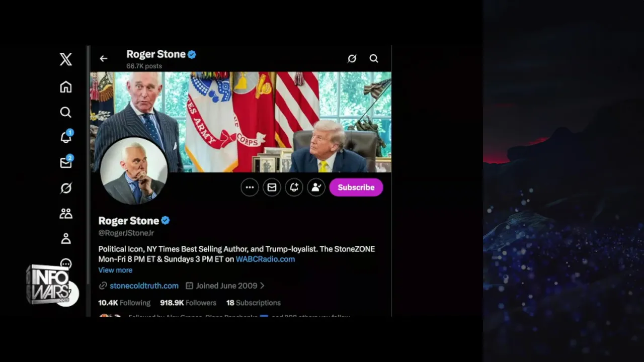This screenshot has width=644, height=362.
Task: Open Communities people icon in sidebar
Action: click(x=66, y=214)
